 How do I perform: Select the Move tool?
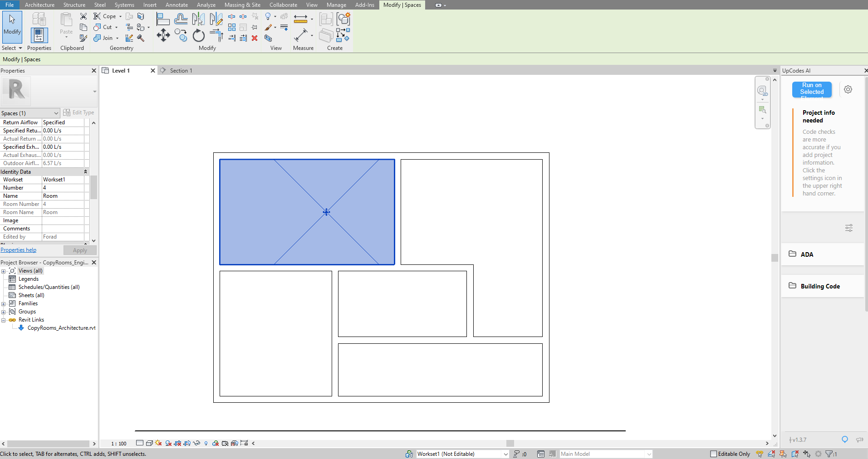(x=163, y=35)
